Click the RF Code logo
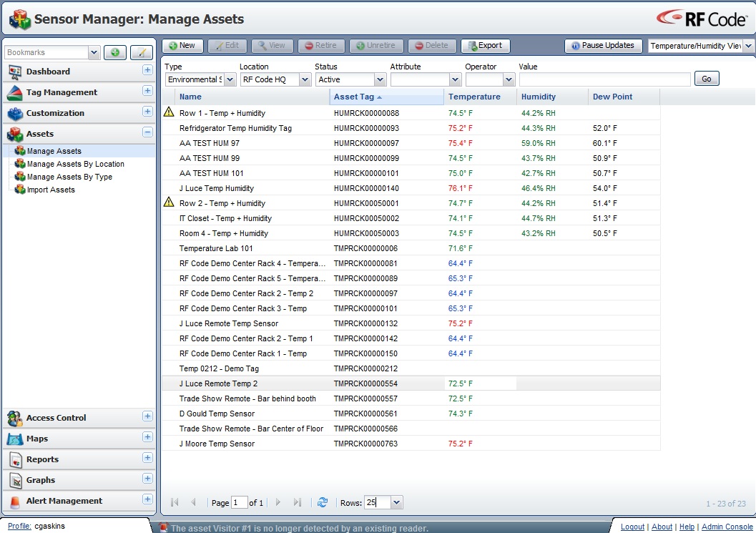 pos(702,19)
